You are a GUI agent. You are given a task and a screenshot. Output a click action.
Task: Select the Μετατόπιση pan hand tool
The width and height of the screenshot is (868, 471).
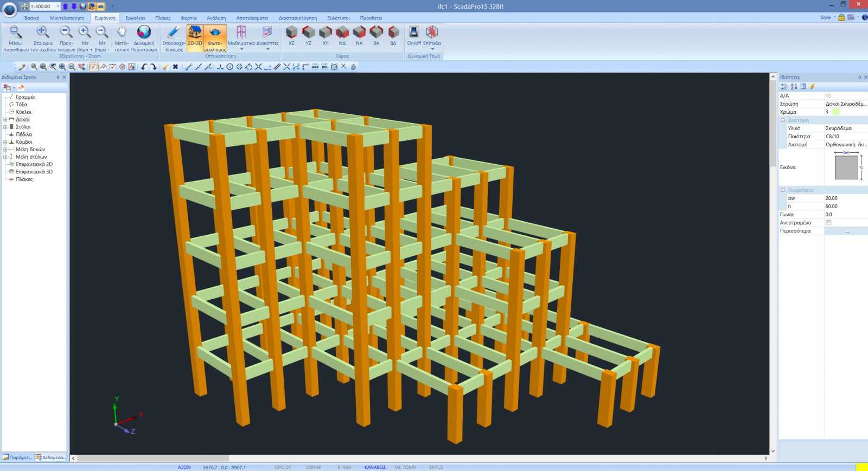[122, 33]
